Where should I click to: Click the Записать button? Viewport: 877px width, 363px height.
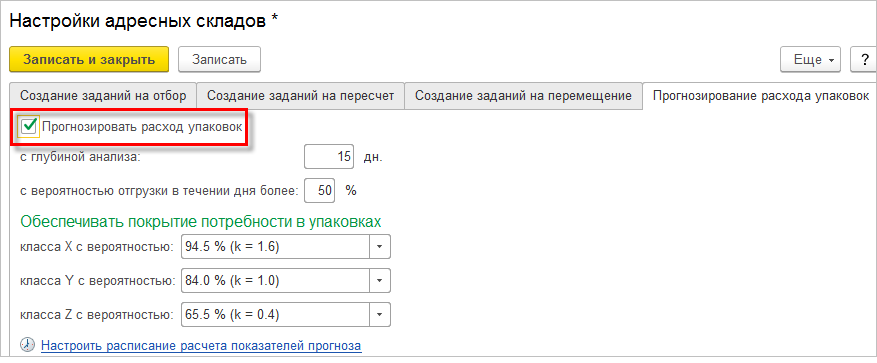pos(219,59)
